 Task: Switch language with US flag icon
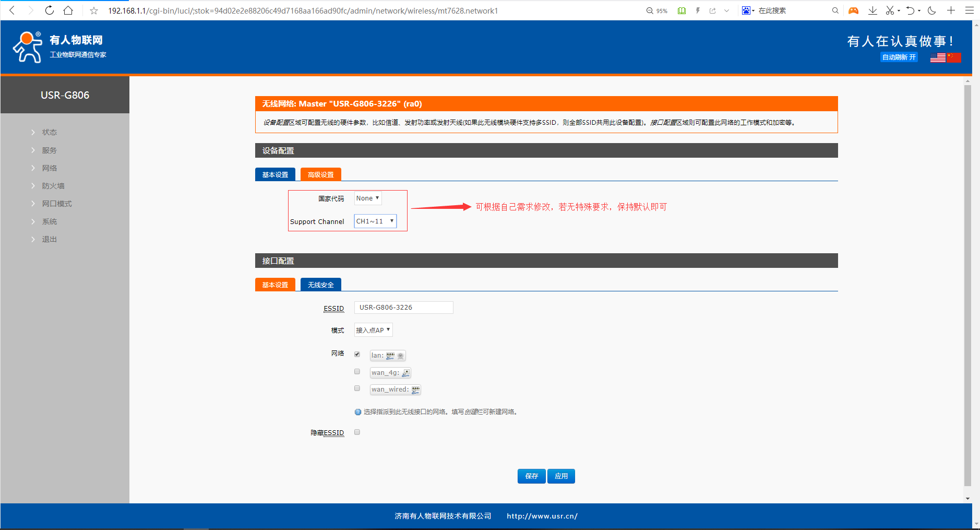click(937, 57)
